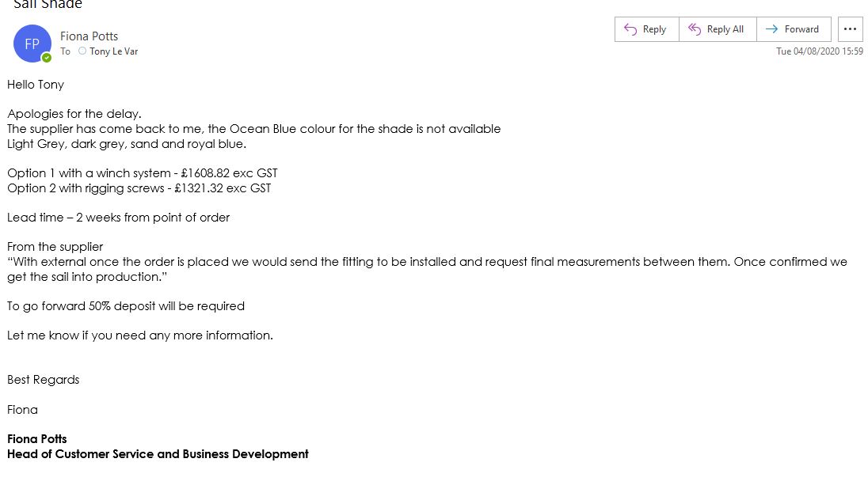Click the Sail Shade subject line
Image resolution: width=868 pixels, height=504 pixels.
pyautogui.click(x=48, y=5)
